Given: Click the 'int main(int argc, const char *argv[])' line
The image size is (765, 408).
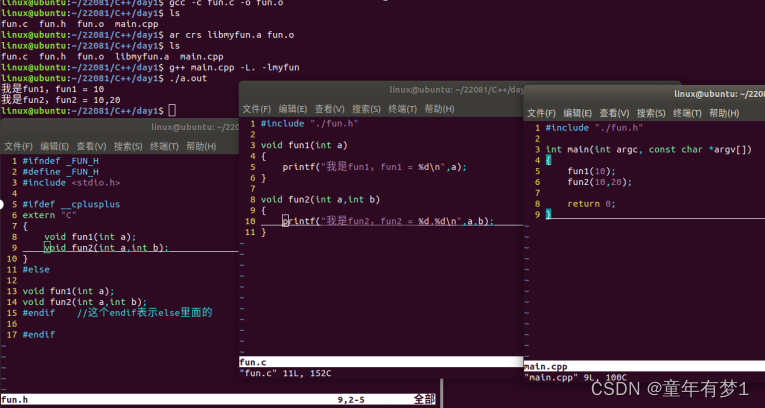Looking at the screenshot, I should pyautogui.click(x=649, y=149).
